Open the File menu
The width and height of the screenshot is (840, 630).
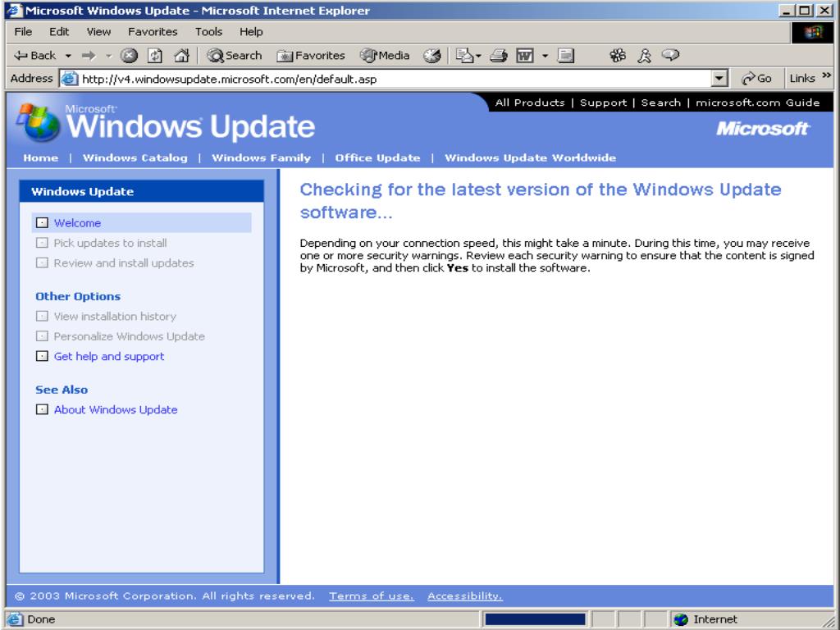pos(23,32)
